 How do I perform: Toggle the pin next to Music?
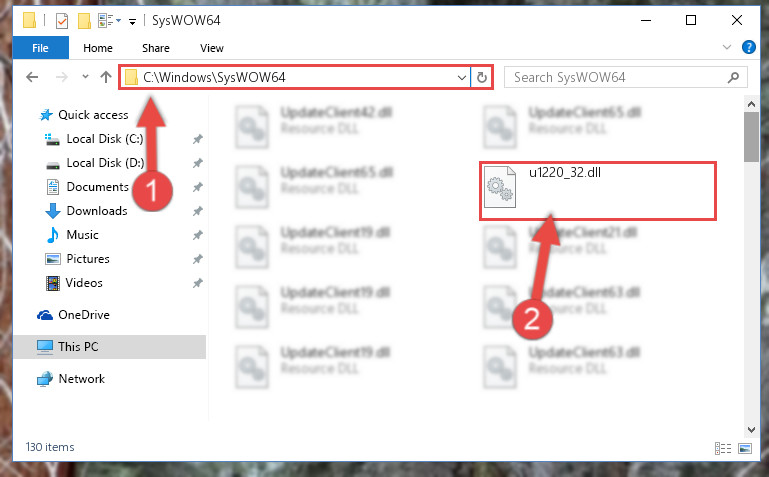pos(198,235)
